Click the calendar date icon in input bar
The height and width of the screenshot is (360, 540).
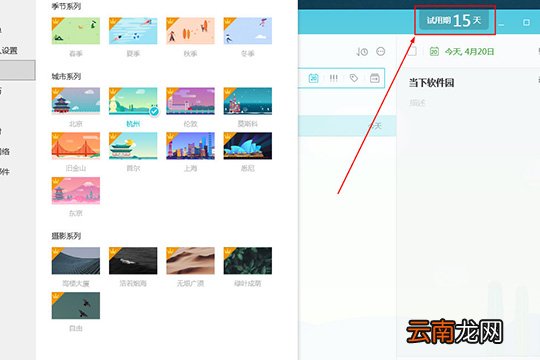(x=313, y=78)
